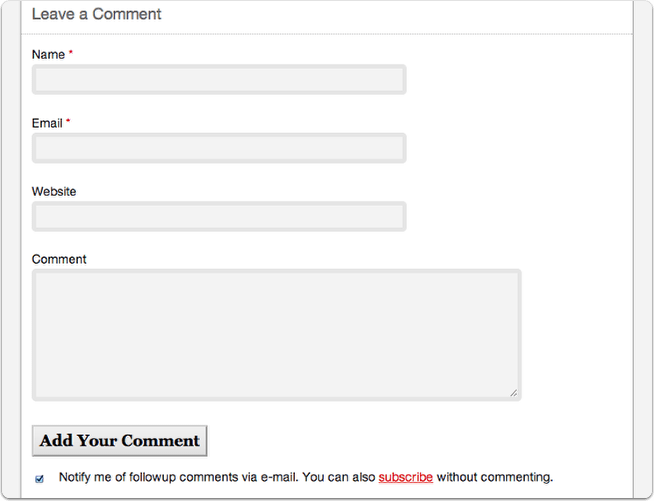The height and width of the screenshot is (501, 654).
Task: Click the Website field label
Action: [54, 191]
